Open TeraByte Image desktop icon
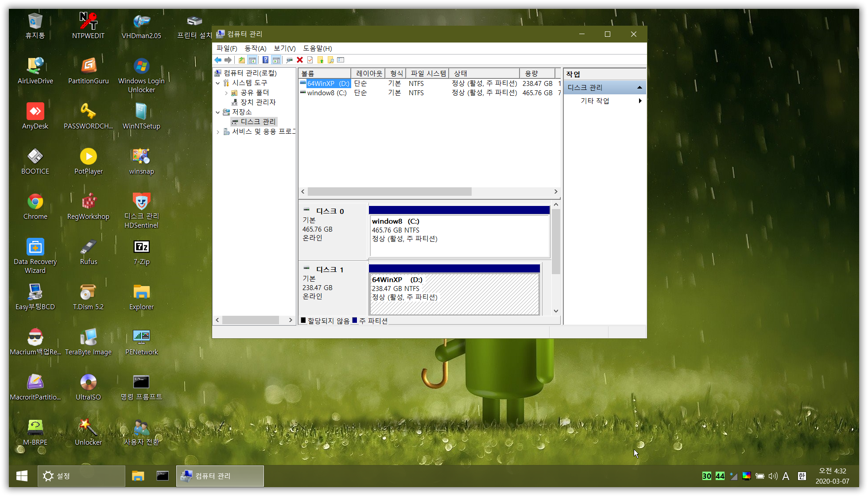 click(88, 342)
